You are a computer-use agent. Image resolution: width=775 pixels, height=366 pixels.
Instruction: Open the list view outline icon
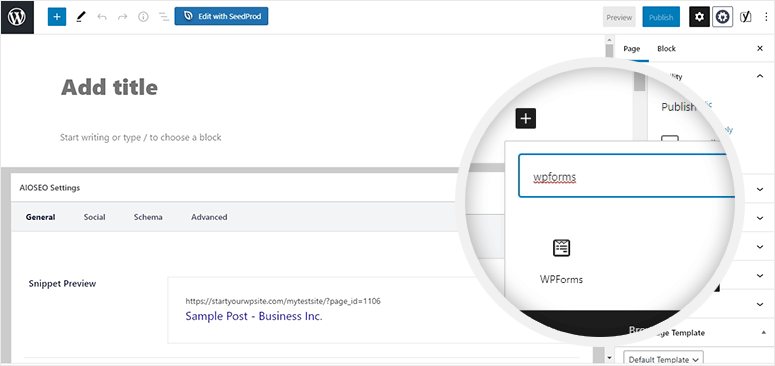[164, 17]
